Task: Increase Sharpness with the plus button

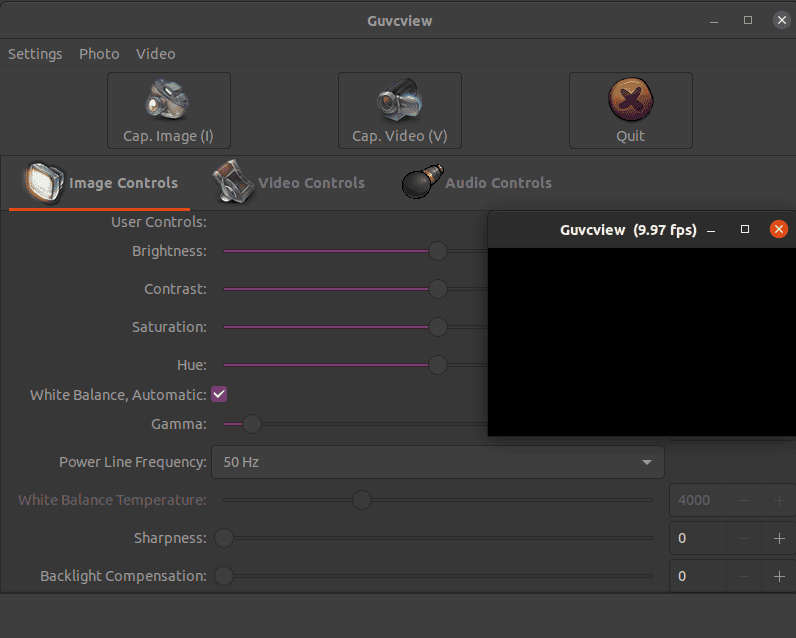Action: click(x=779, y=538)
